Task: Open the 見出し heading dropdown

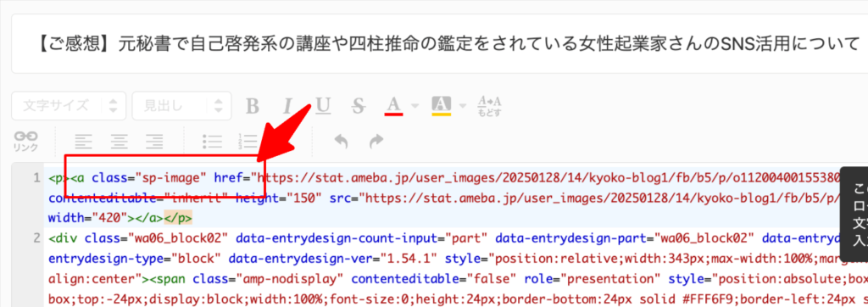Action: 181,106
